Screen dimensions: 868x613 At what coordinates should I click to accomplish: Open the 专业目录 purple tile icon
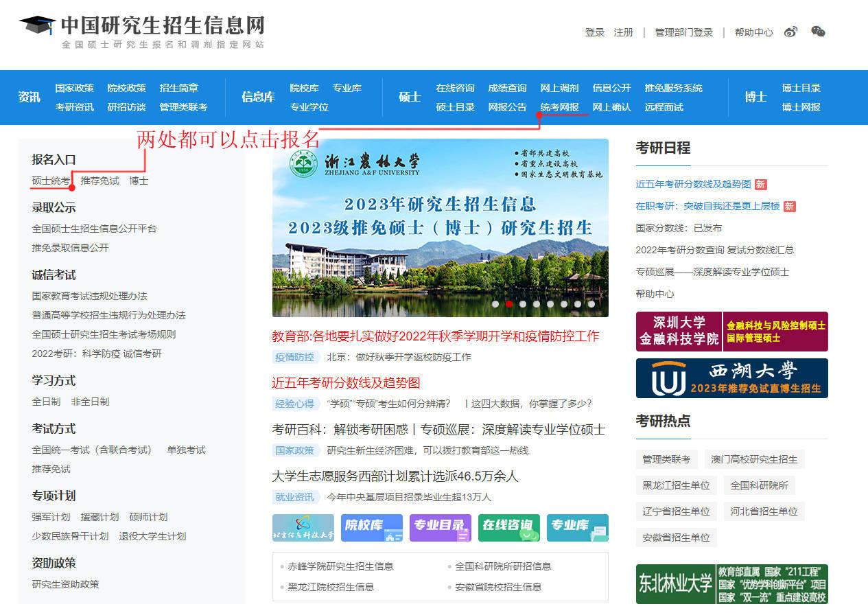[441, 528]
